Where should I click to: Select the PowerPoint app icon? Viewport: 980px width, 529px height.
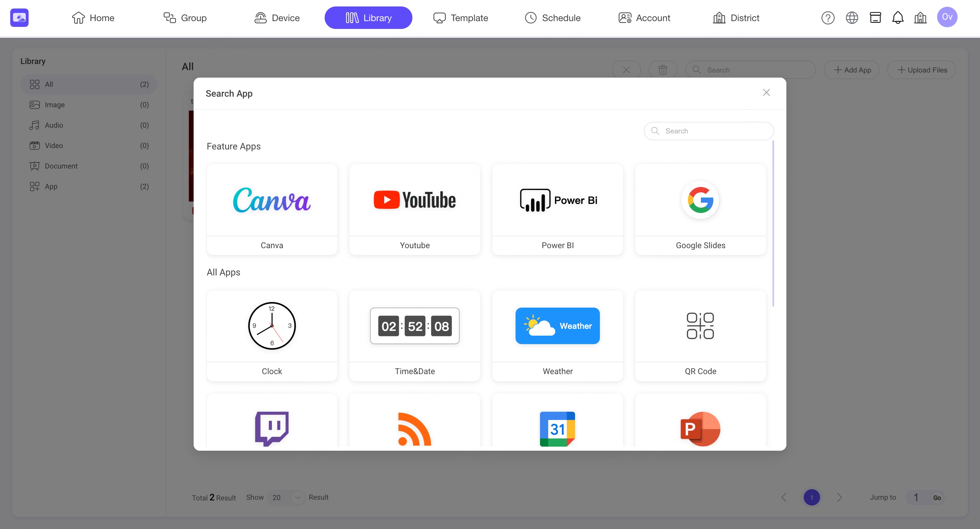click(x=700, y=428)
